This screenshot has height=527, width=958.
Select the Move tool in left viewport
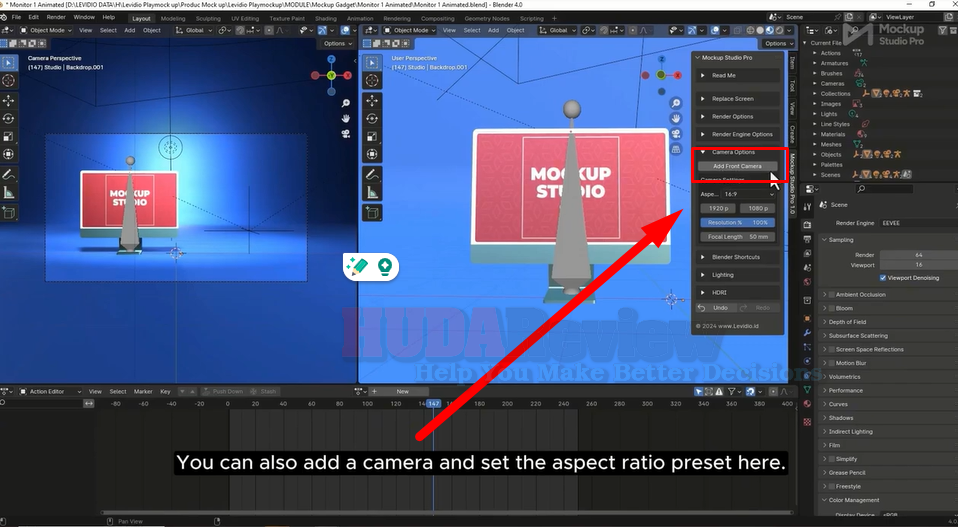click(x=9, y=101)
